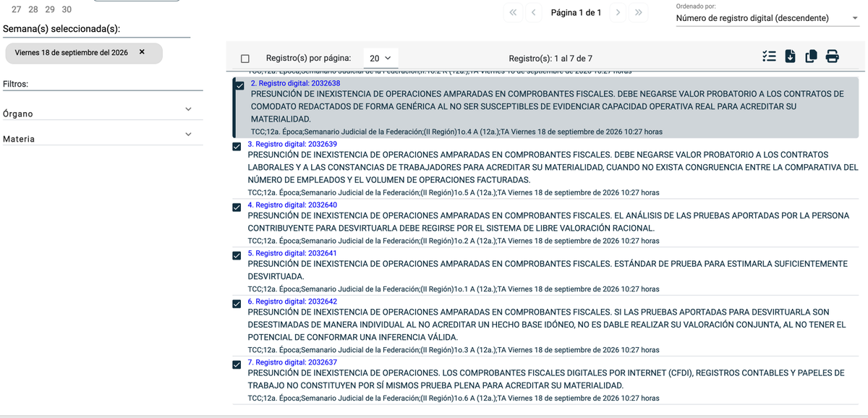This screenshot has height=418, width=868.
Task: Click the copy records icon
Action: pos(811,56)
